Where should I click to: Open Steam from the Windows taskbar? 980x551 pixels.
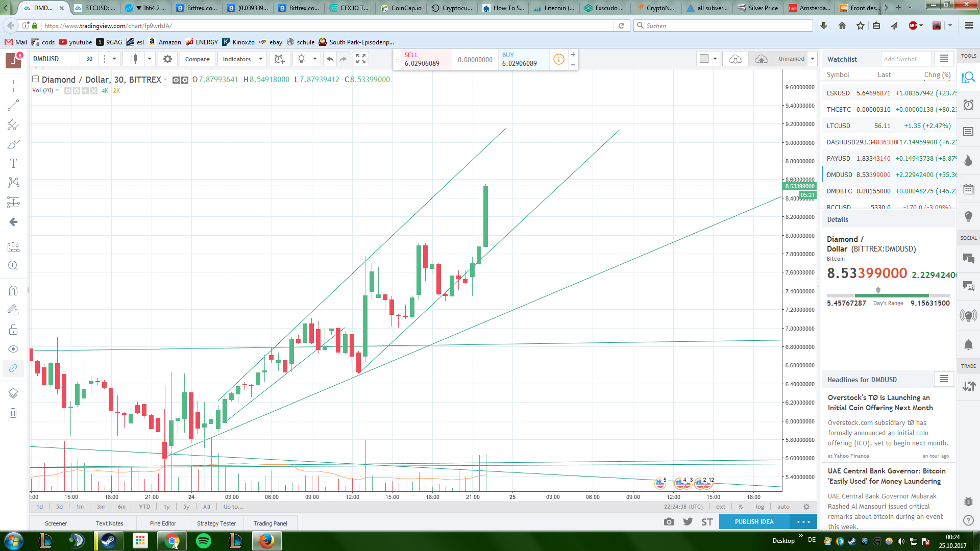coord(108,541)
